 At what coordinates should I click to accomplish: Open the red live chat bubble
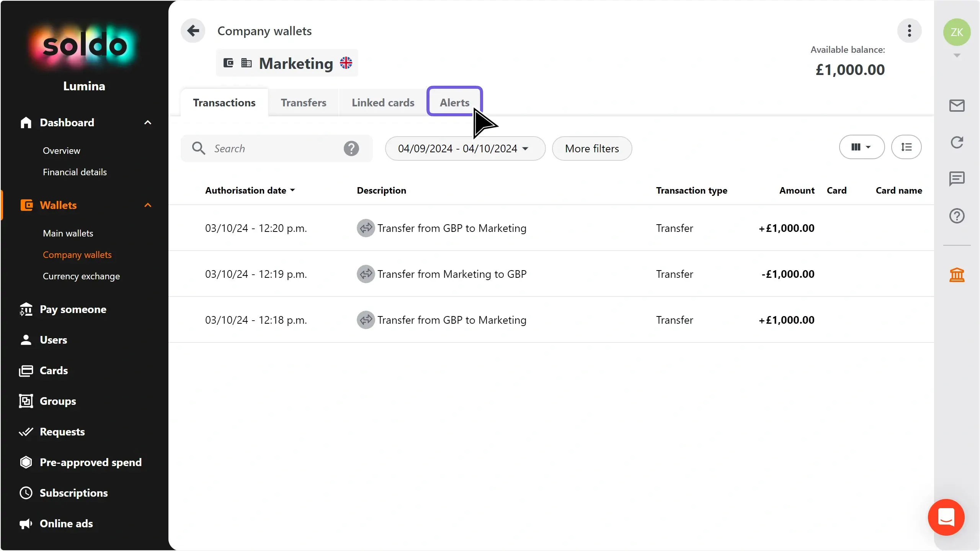point(946,517)
